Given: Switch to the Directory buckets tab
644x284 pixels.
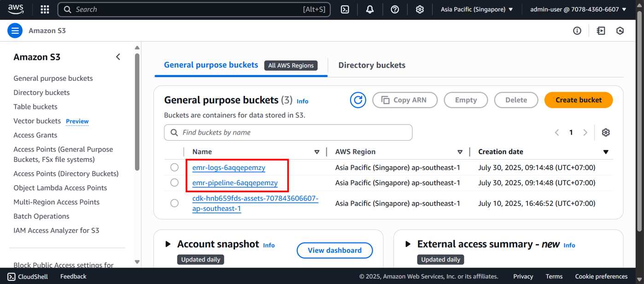Looking at the screenshot, I should pos(372,65).
